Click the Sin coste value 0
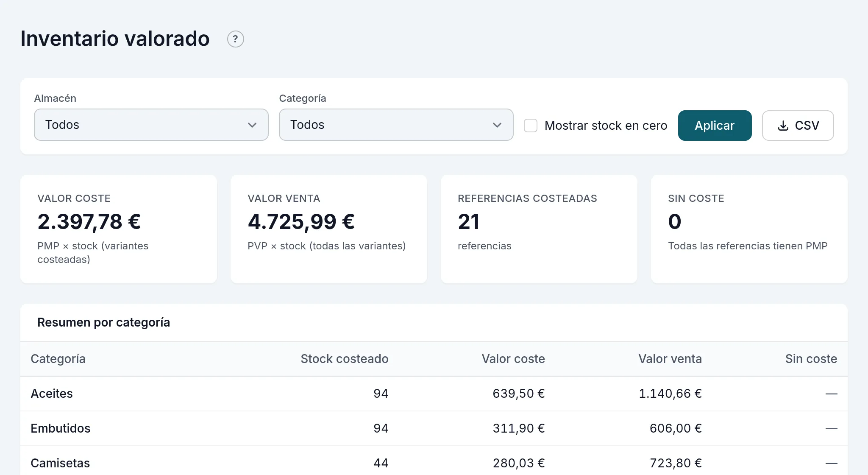Image resolution: width=868 pixels, height=475 pixels. (x=675, y=221)
